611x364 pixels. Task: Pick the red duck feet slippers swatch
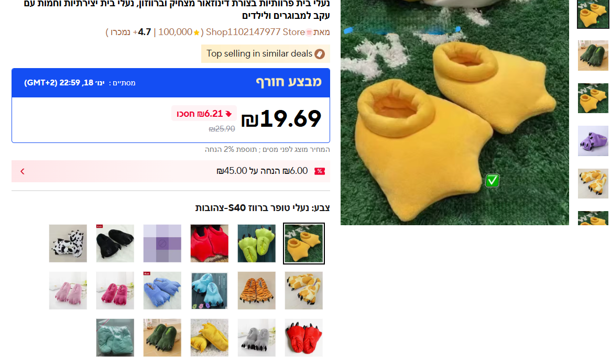click(209, 244)
